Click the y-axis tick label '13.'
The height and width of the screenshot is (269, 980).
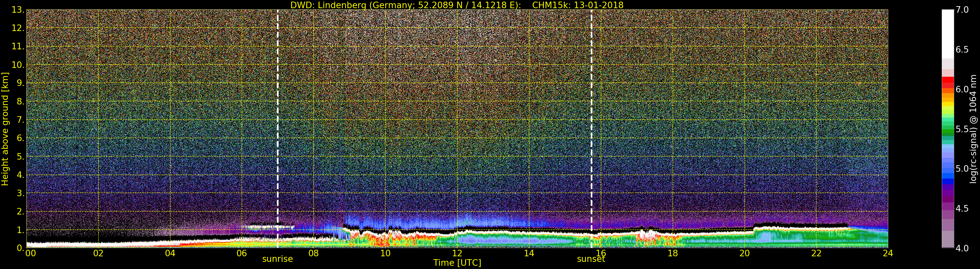(x=18, y=10)
